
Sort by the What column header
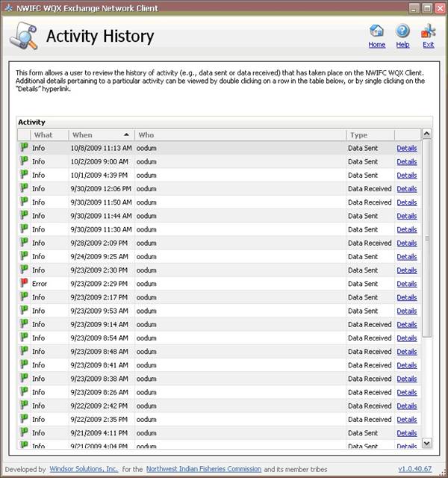pos(43,135)
